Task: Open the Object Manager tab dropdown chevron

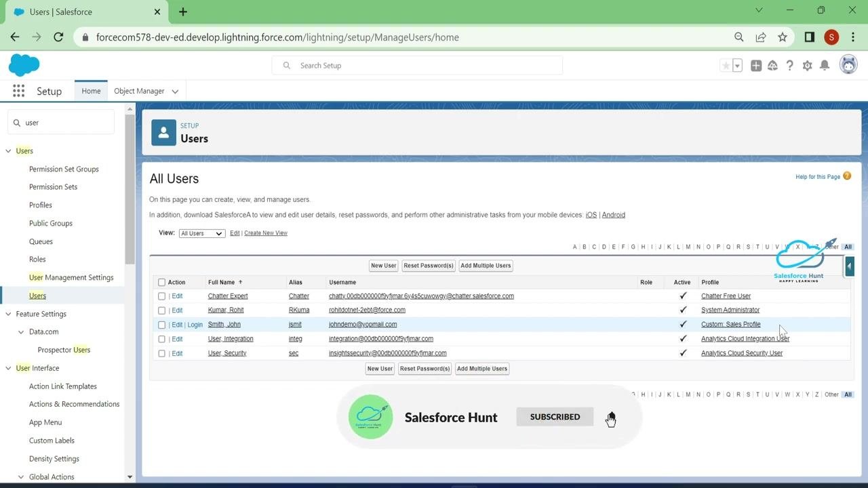Action: 175,91
